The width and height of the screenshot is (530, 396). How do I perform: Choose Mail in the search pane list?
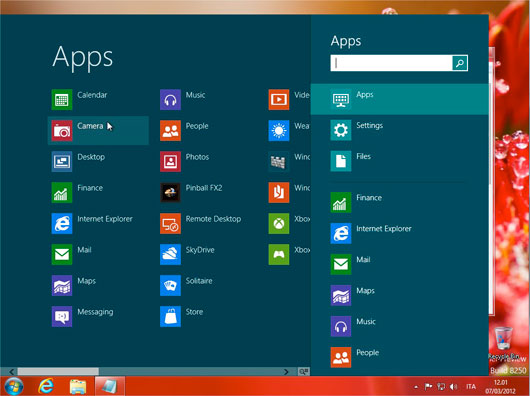(399, 265)
